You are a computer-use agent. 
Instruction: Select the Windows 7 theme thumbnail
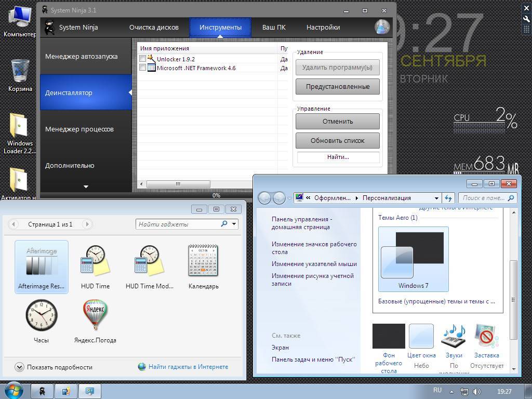pos(413,259)
